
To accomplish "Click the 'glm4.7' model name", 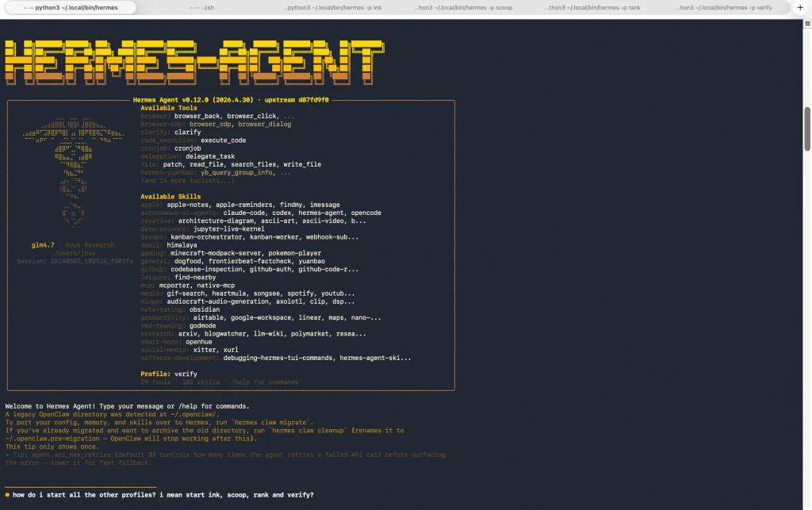I will (43, 245).
